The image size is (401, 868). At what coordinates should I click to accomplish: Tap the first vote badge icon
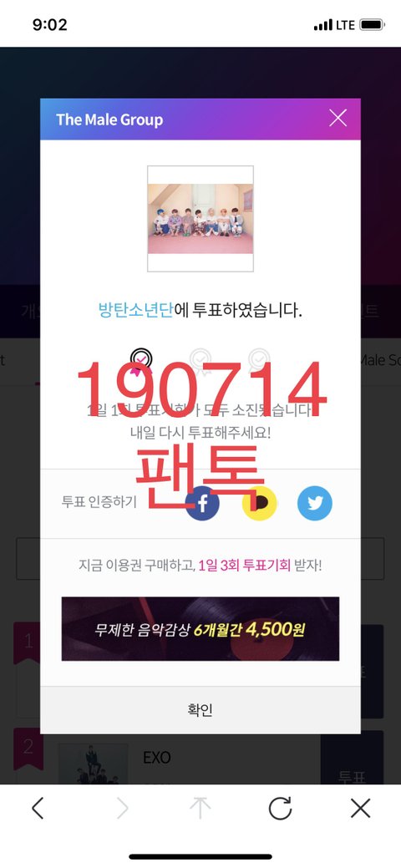(142, 361)
